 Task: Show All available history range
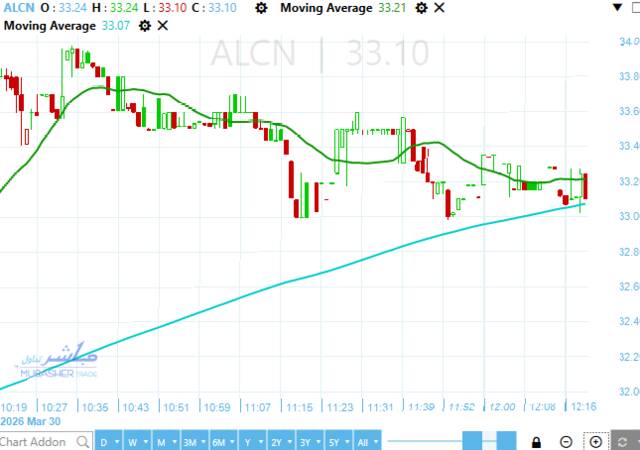click(364, 442)
